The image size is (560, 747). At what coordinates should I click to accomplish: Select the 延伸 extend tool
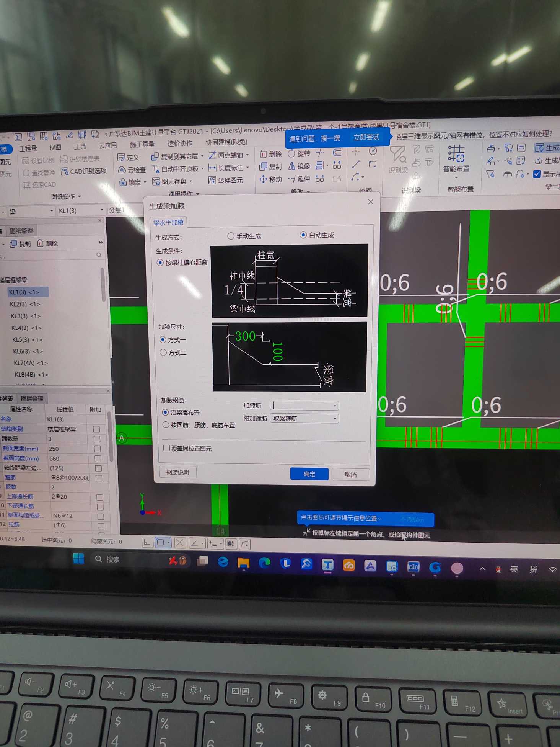coord(299,179)
